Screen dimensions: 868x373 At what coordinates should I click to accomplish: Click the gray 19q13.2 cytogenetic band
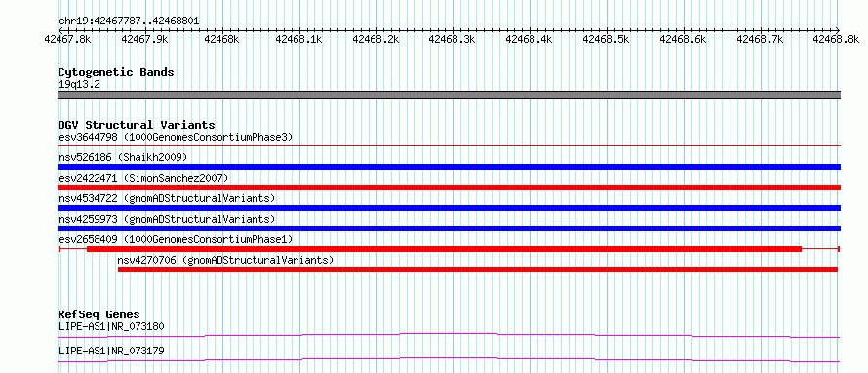[449, 95]
